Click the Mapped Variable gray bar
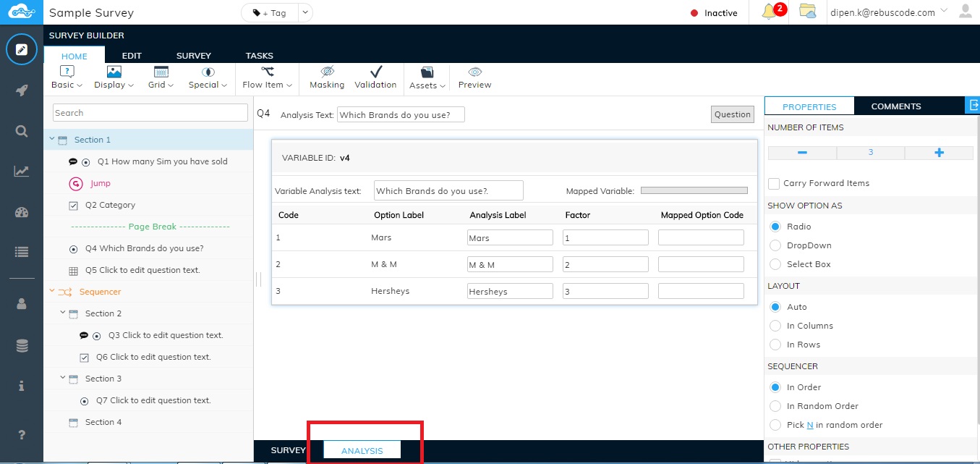Image resolution: width=980 pixels, height=464 pixels. coord(694,191)
